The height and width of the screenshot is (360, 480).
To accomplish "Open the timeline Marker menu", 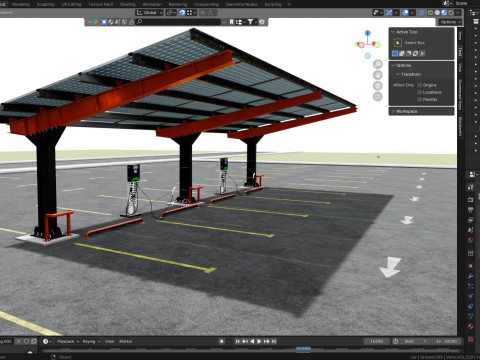I will click(126, 342).
